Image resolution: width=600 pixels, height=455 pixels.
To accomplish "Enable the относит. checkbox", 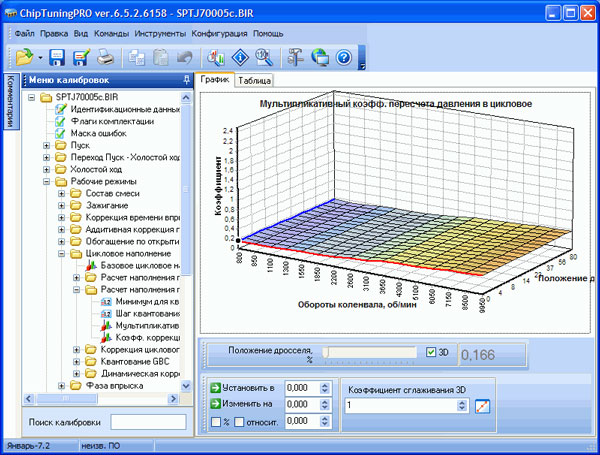I will click(240, 422).
